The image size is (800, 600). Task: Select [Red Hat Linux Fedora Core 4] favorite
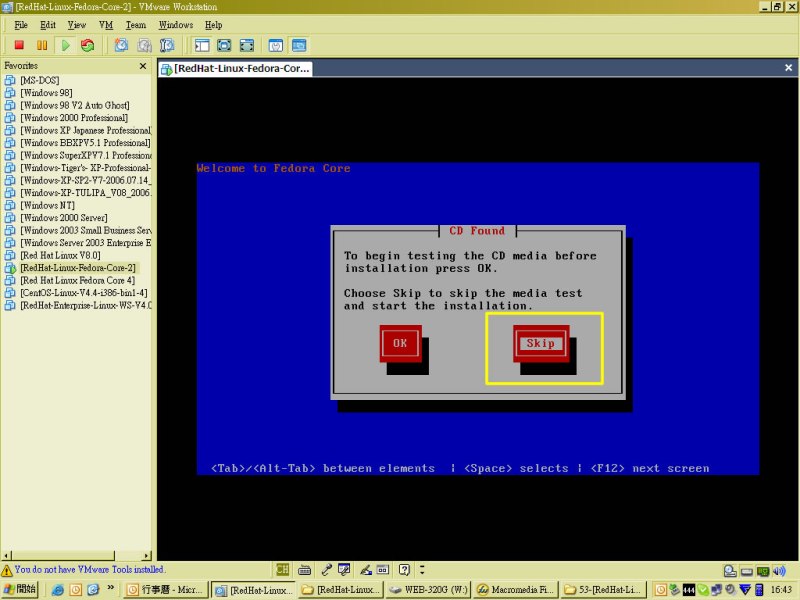77,280
